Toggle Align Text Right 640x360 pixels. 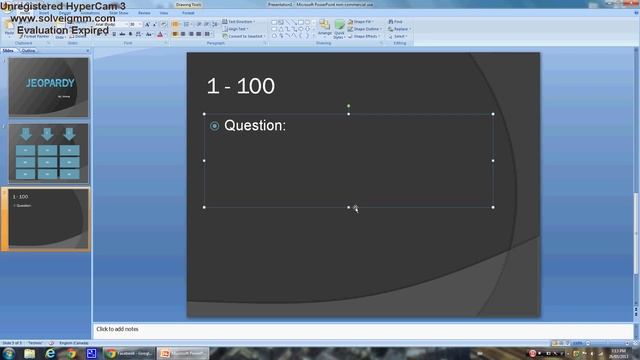click(x=191, y=34)
